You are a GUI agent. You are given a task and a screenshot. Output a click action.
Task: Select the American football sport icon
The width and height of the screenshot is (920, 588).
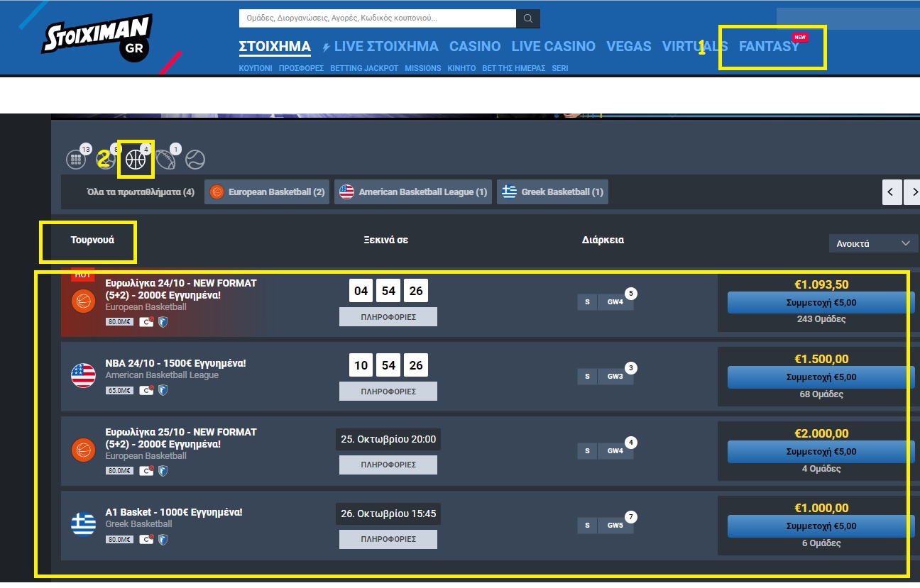(x=165, y=160)
